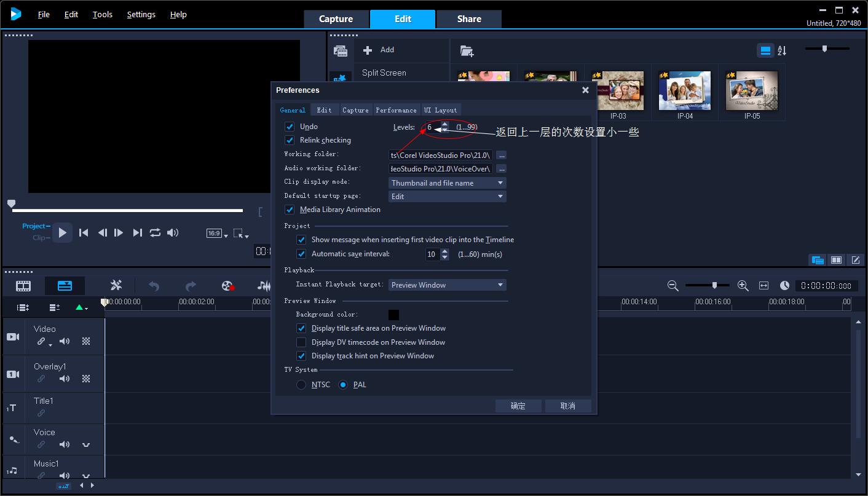Toggle transparency on Overlay1 track
Viewport: 868px width, 496px height.
(x=86, y=379)
